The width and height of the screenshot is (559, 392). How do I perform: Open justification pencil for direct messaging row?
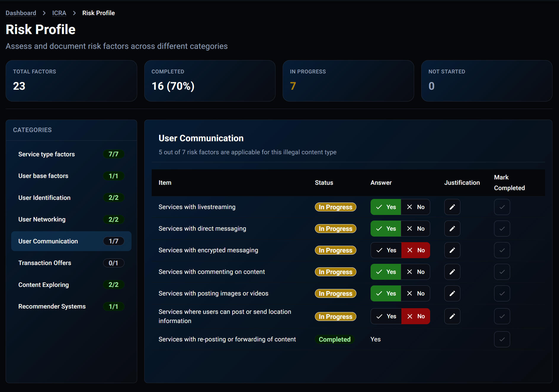452,229
